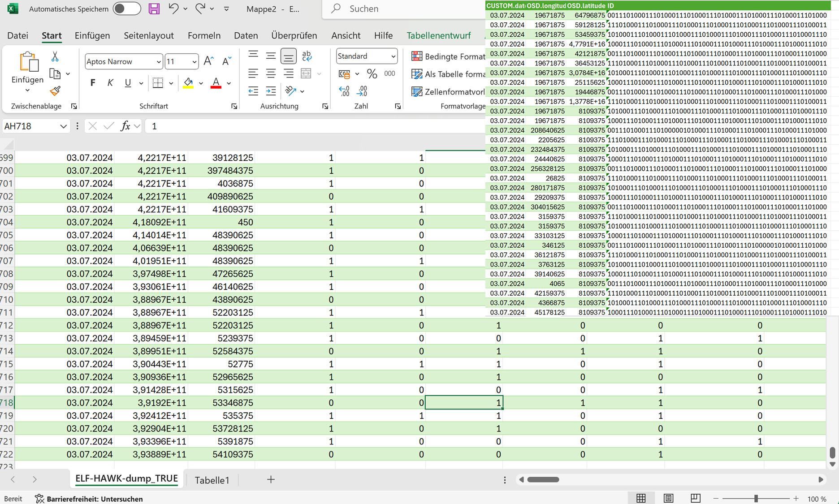Toggle Automatisches Speichern switch
Screen dimensions: 839x504
[x=127, y=9]
